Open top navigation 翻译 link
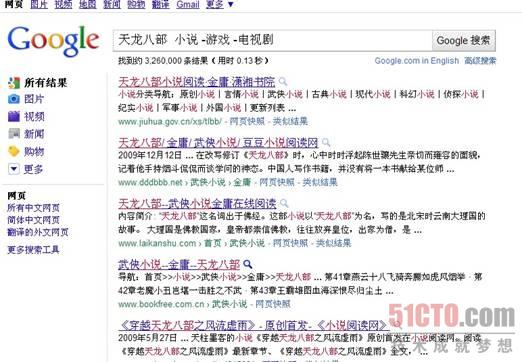 (x=161, y=4)
